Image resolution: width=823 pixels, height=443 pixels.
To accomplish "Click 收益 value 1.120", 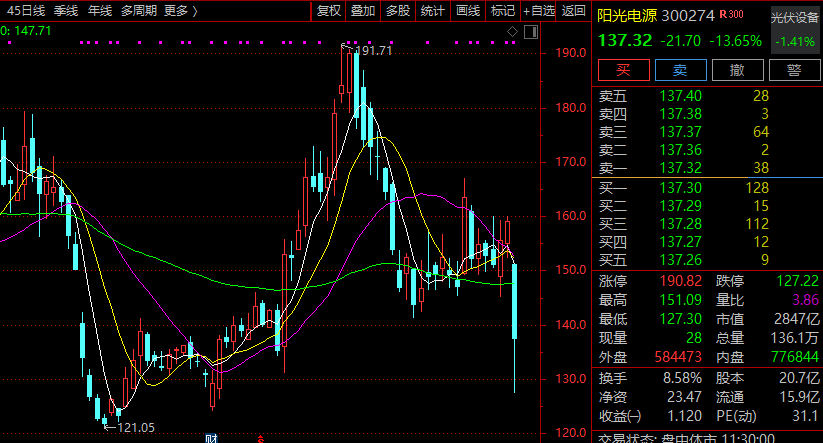I will [x=684, y=416].
